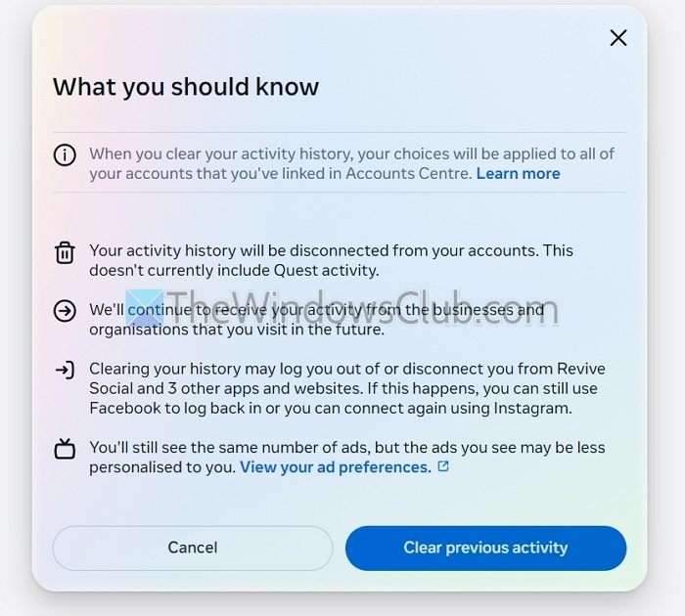Click the continue to receive activity paragraph
Screen dimensions: 685x616
click(317, 320)
